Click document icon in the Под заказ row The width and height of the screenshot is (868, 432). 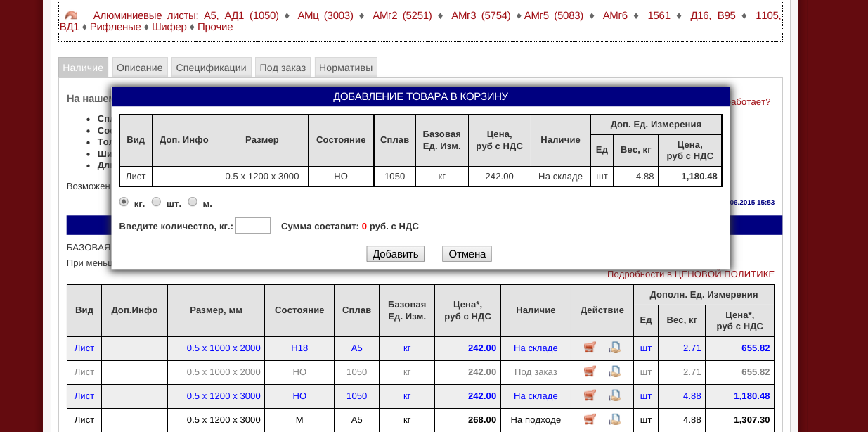[614, 371]
